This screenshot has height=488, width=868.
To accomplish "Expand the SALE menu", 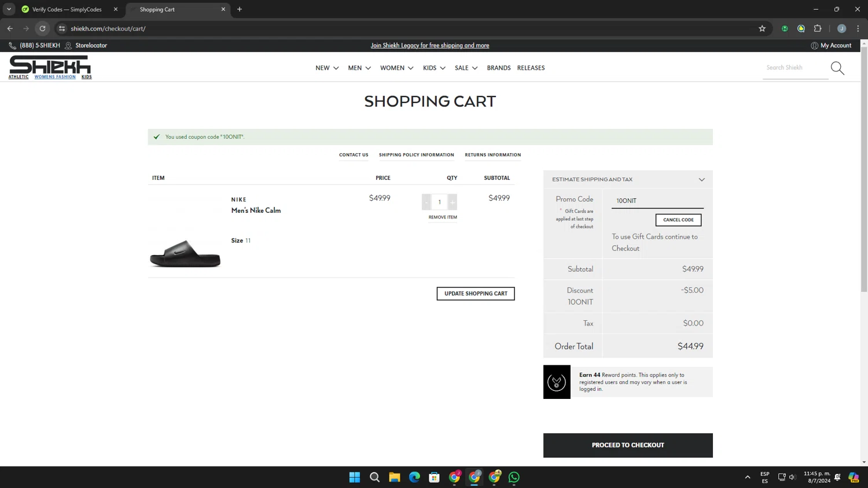I will 466,68.
